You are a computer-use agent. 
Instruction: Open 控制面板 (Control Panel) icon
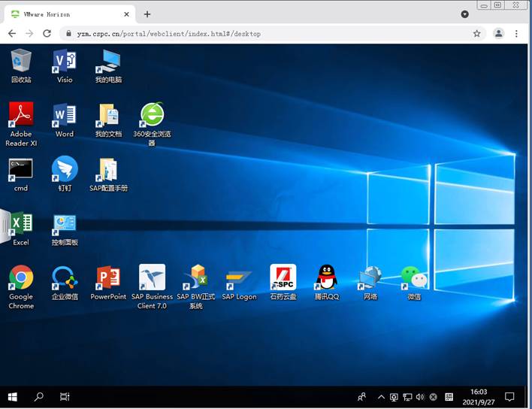pyautogui.click(x=65, y=229)
